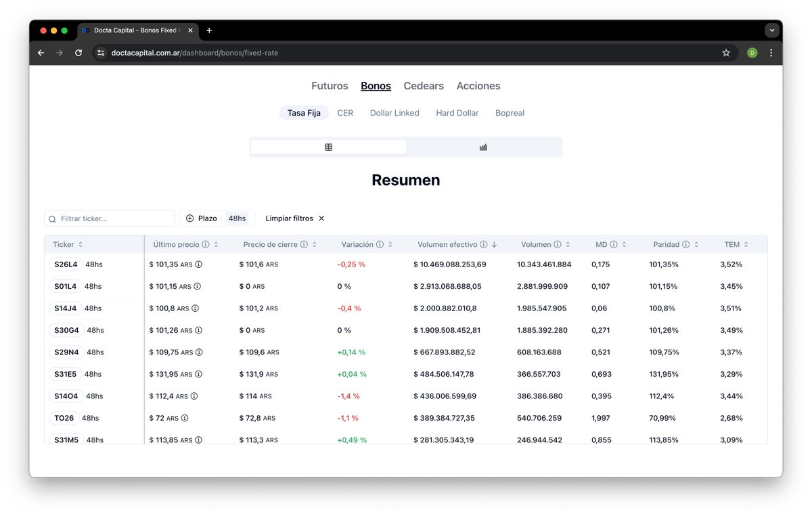Screen dimensions: 812x516
Task: Open the Acciones section
Action: click(x=478, y=86)
